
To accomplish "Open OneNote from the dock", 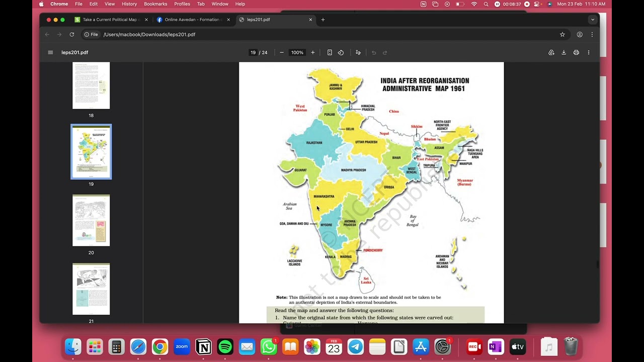I will tap(496, 347).
